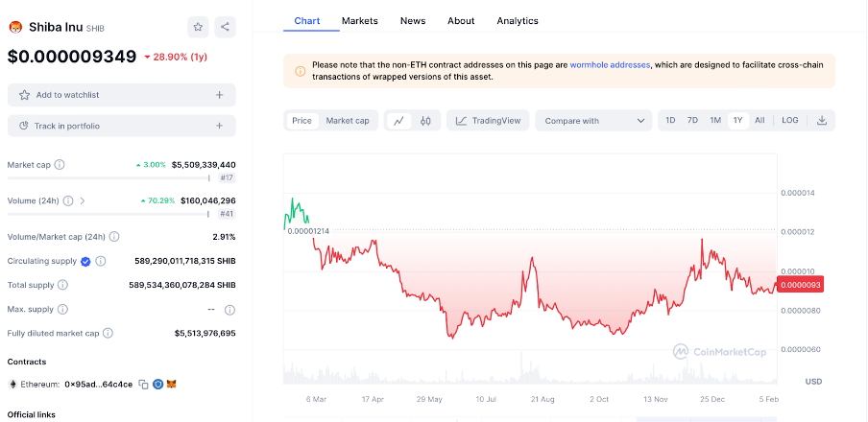
Task: Click the Ethereum logo in Contracts
Action: (x=12, y=385)
